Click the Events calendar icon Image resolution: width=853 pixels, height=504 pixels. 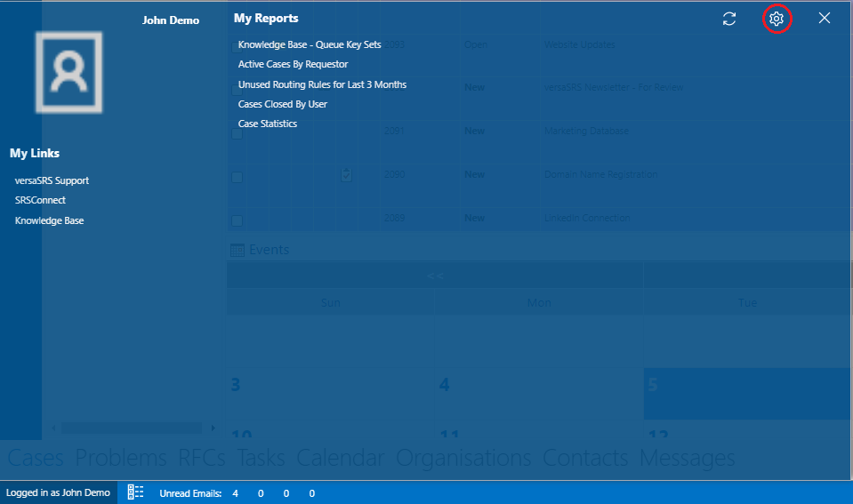237,250
